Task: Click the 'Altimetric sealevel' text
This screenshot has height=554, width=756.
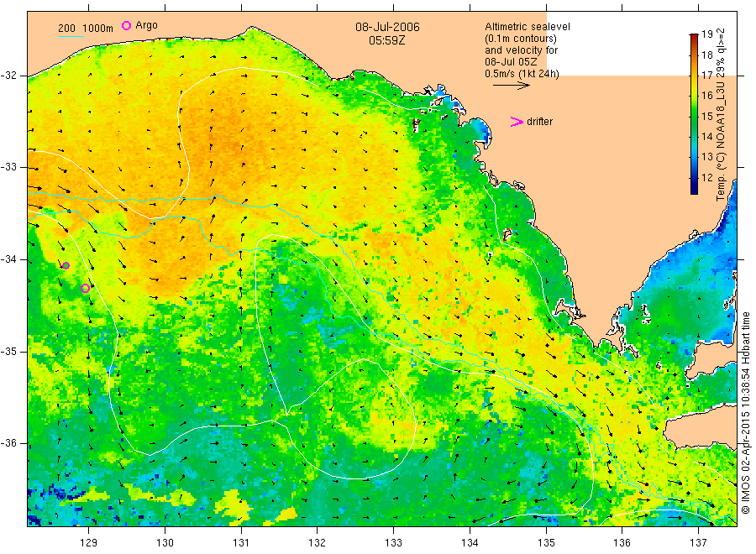Action: click(528, 27)
